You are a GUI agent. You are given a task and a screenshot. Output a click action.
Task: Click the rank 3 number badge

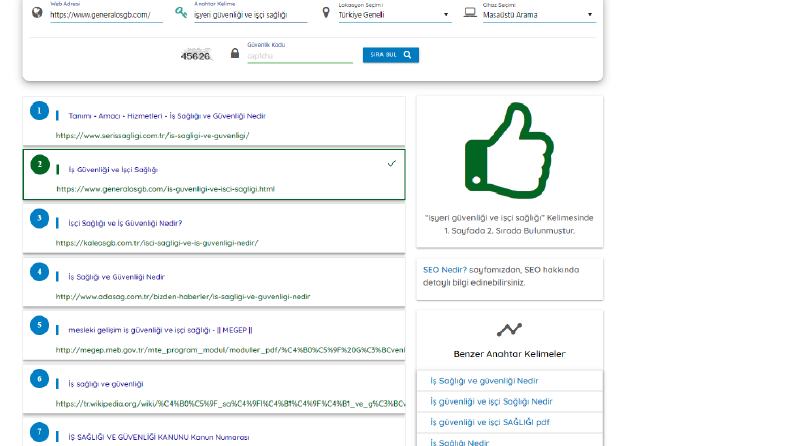tap(39, 218)
